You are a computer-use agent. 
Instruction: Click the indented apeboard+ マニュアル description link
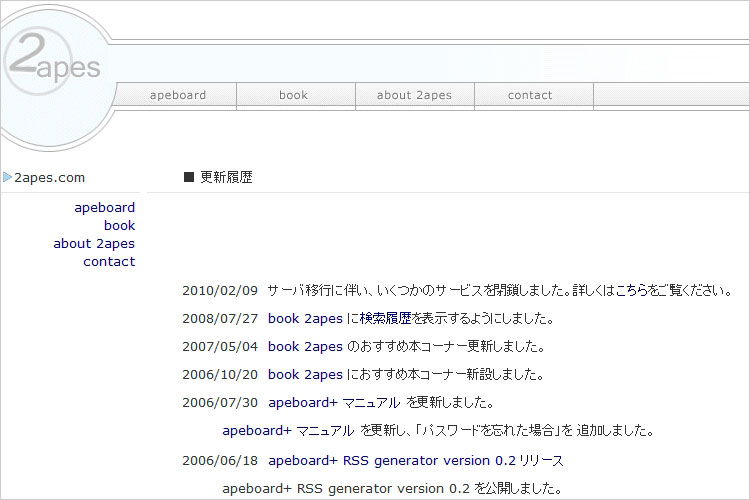click(x=287, y=431)
